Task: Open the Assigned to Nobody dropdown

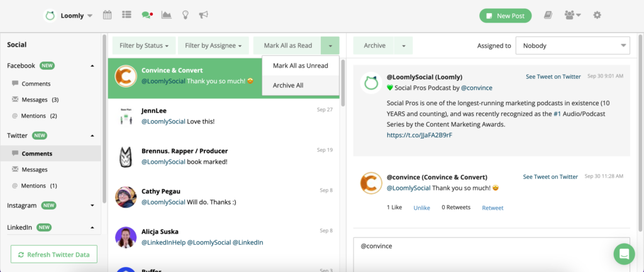Action: [572, 45]
